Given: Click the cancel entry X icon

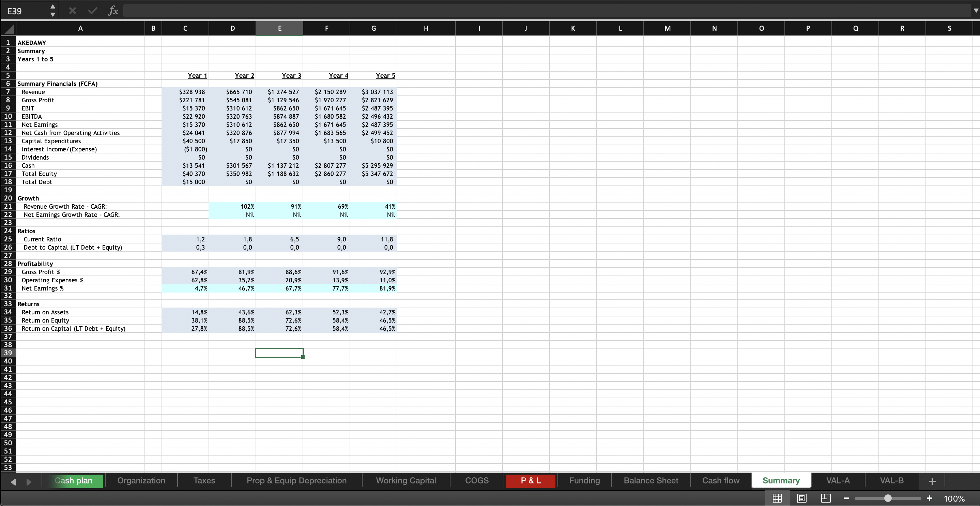Looking at the screenshot, I should (x=72, y=11).
